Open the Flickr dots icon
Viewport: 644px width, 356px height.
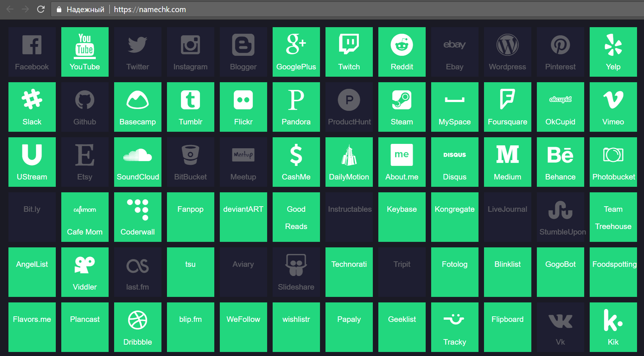[x=243, y=100]
